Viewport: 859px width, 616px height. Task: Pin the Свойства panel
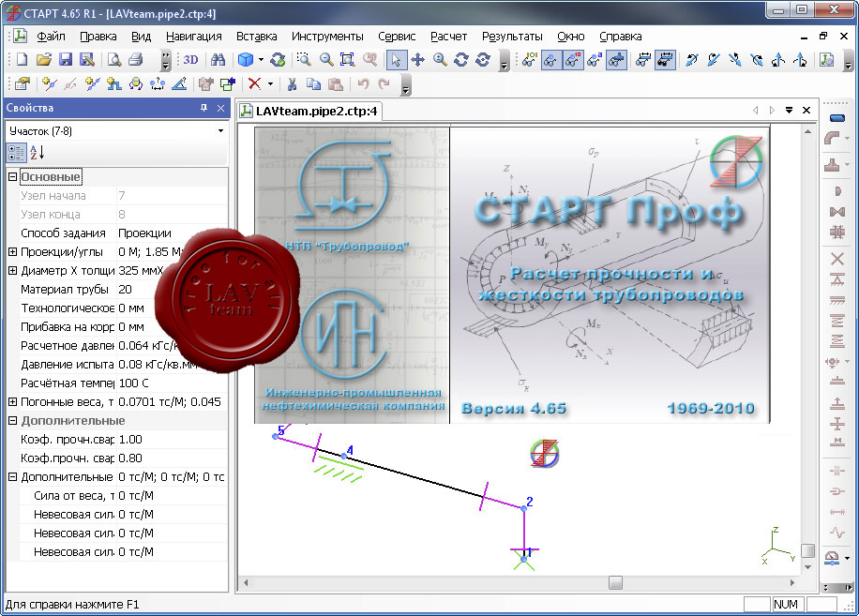pyautogui.click(x=203, y=108)
